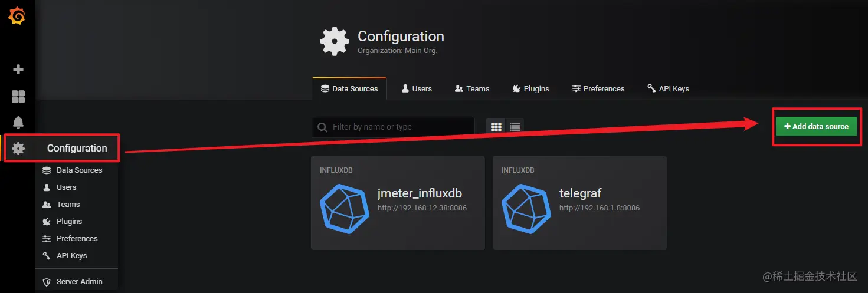868x293 pixels.
Task: Switch to grid card view icon
Action: click(496, 127)
